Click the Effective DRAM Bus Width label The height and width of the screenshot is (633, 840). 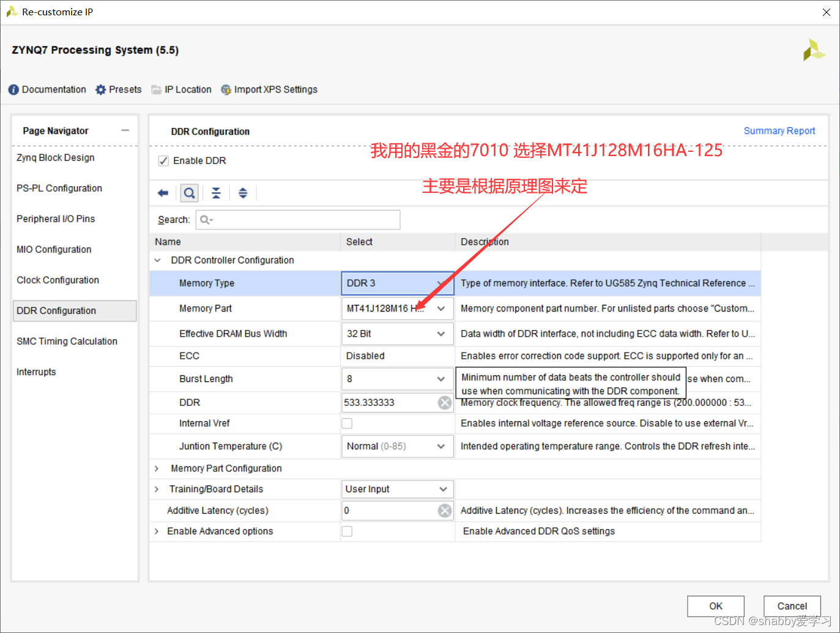coord(233,334)
